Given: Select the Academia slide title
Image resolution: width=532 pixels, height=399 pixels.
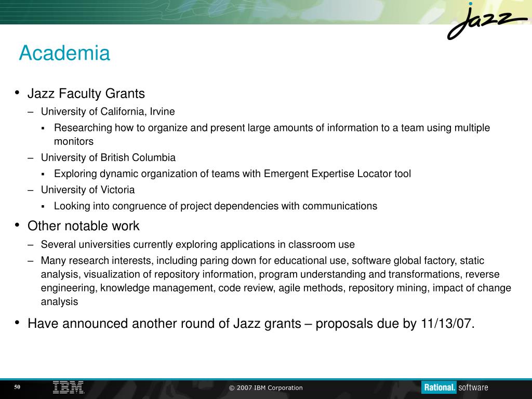Looking at the screenshot, I should (64, 53).
